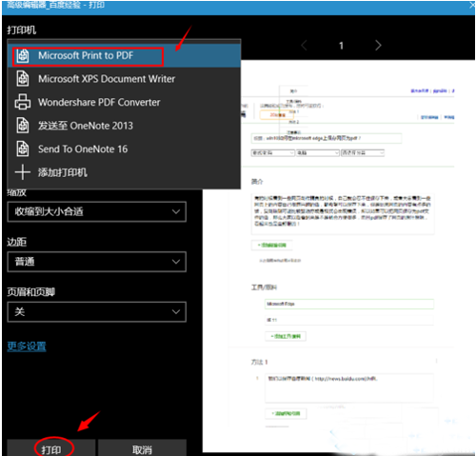Click the Microsoft Print to PDF printer icon

pos(23,56)
